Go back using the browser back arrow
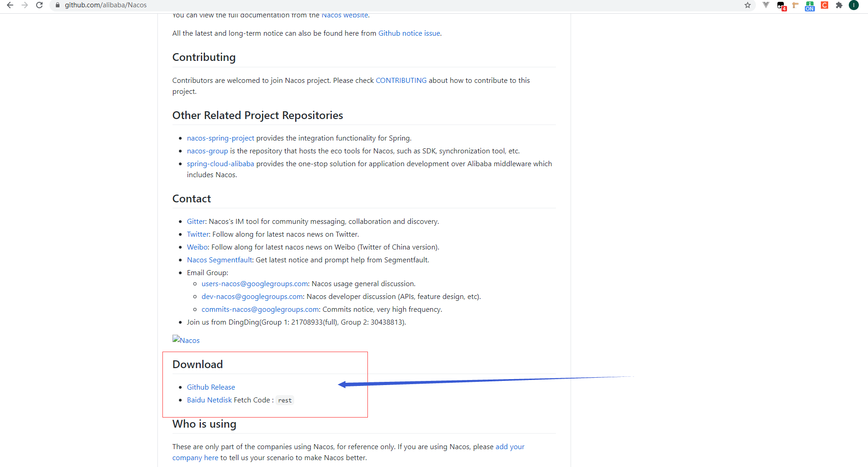 [10, 5]
